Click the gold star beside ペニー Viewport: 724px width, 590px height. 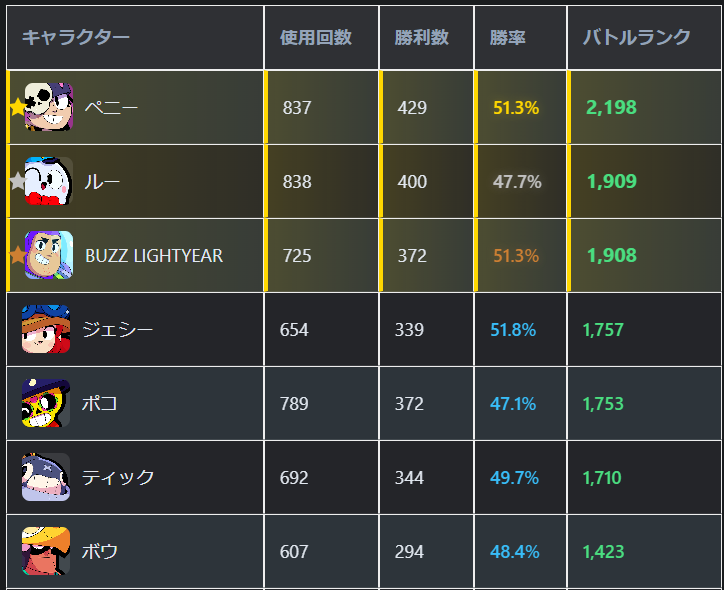pyautogui.click(x=17, y=107)
